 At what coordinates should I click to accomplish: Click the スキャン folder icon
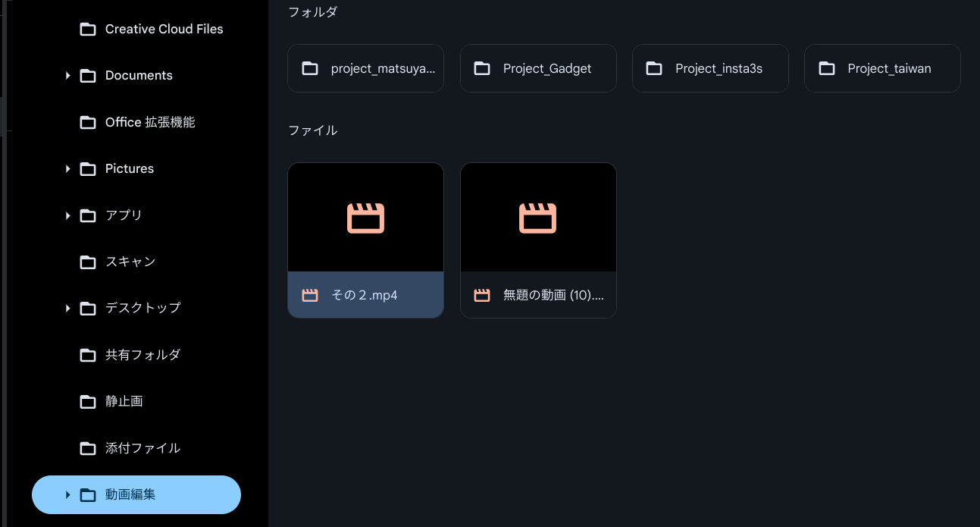tap(88, 262)
